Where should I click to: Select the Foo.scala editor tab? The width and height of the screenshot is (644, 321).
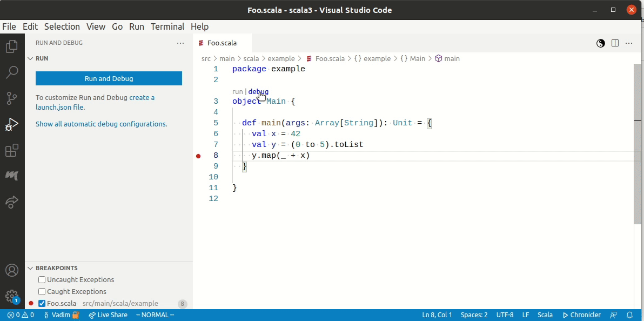coord(222,43)
